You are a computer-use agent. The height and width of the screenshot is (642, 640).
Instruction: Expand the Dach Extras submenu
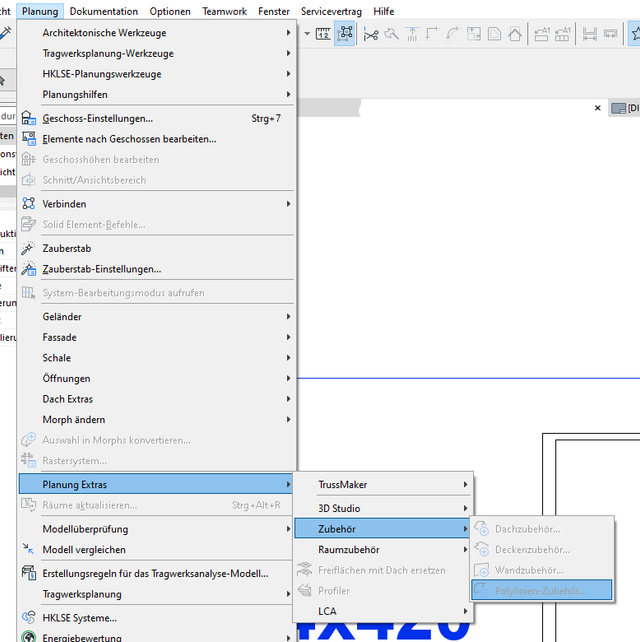tap(156, 399)
